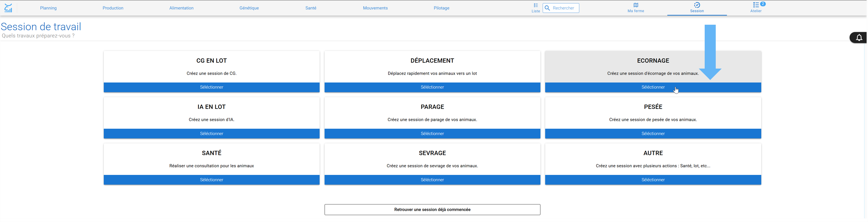868x222 pixels.
Task: Open the Atelier task list icon
Action: [756, 5]
